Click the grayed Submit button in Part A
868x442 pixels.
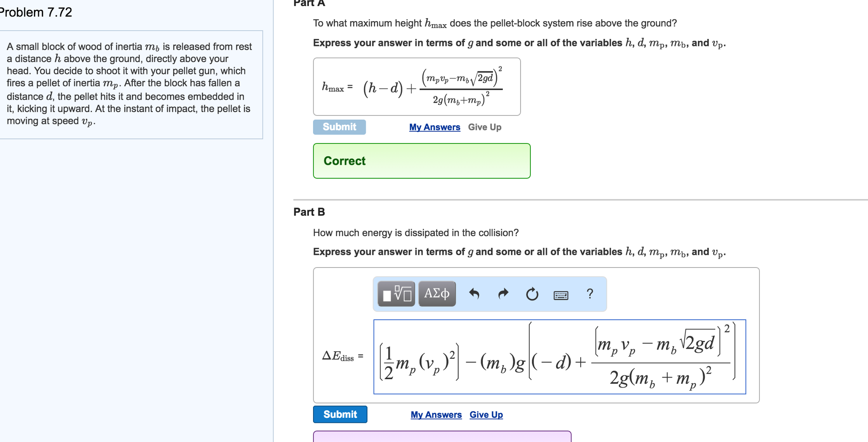(x=339, y=127)
